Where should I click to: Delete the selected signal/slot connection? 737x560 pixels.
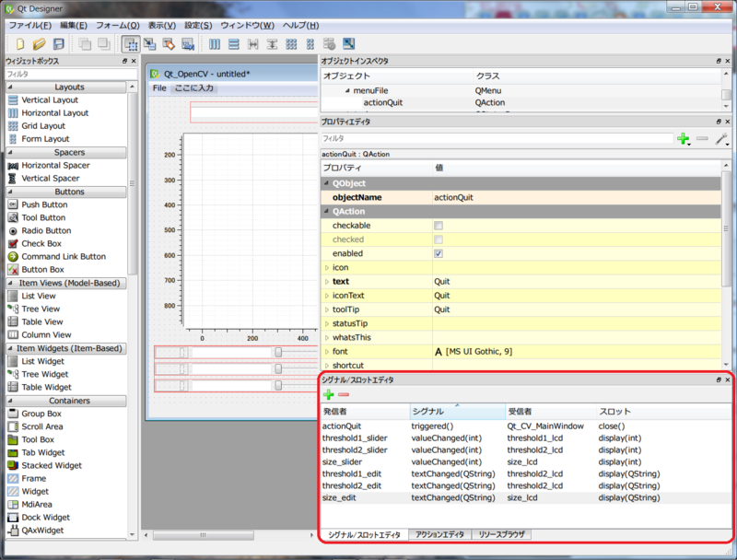point(344,394)
